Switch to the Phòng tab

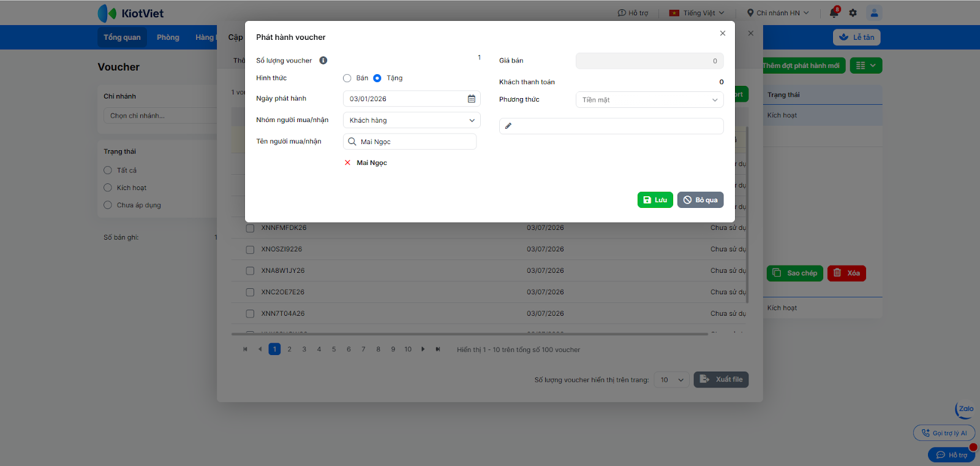(x=168, y=37)
